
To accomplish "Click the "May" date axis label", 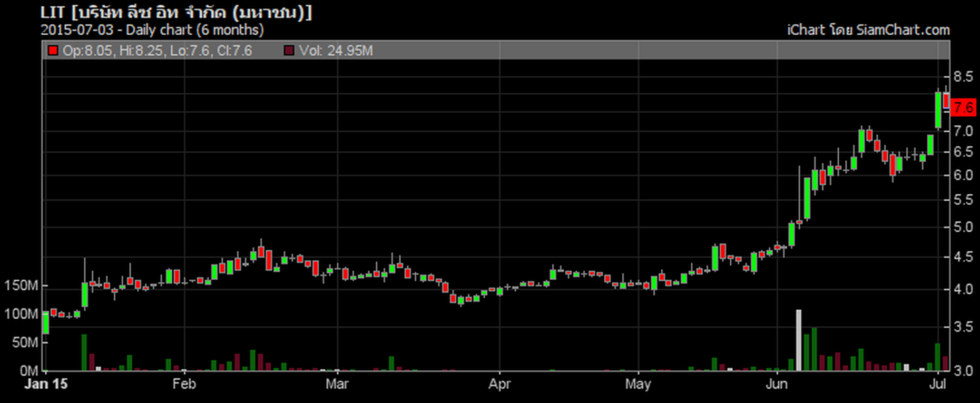I will pyautogui.click(x=638, y=384).
